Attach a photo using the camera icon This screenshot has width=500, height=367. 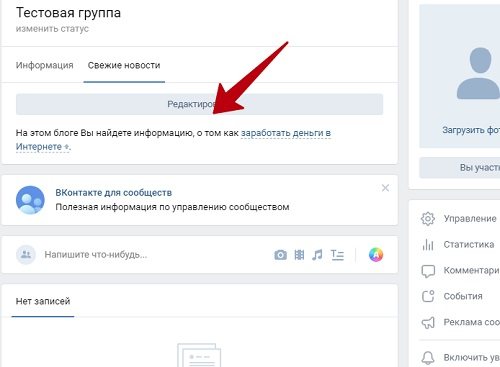[280, 255]
